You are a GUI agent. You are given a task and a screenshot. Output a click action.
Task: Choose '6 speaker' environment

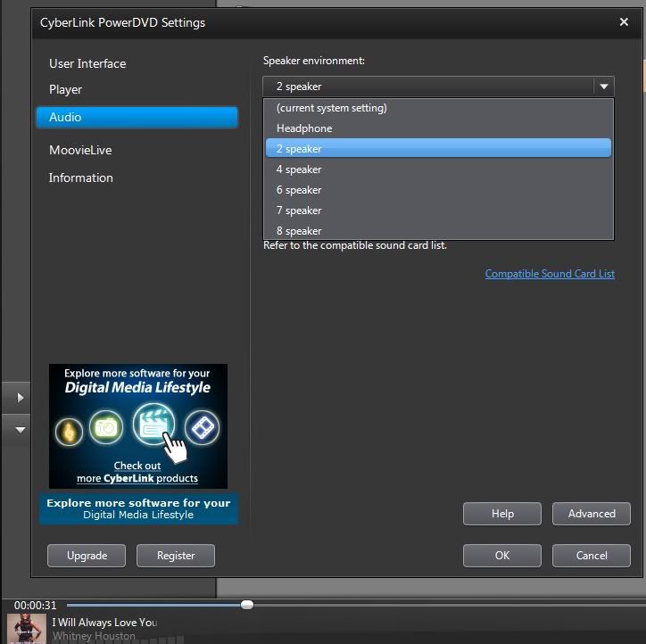click(x=438, y=190)
